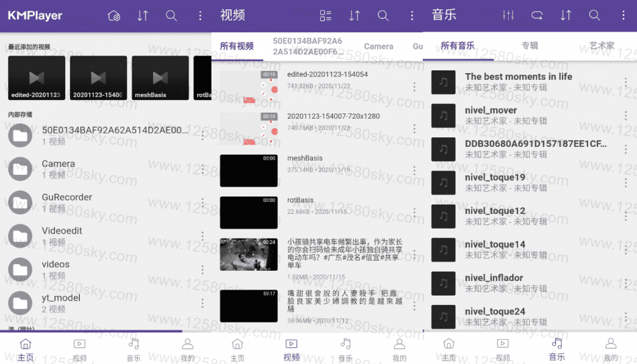Go to 主页 in home screen bottom bar
The height and width of the screenshot is (364, 637).
point(26,350)
